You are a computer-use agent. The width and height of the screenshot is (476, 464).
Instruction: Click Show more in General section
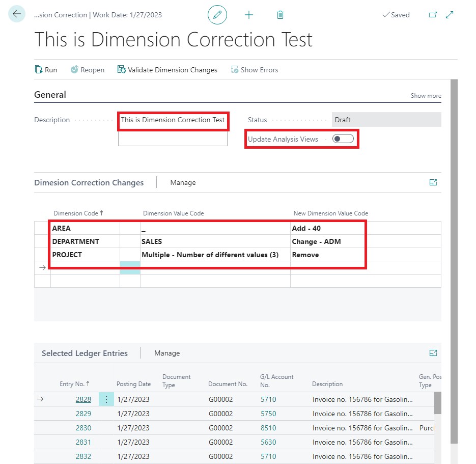(426, 96)
